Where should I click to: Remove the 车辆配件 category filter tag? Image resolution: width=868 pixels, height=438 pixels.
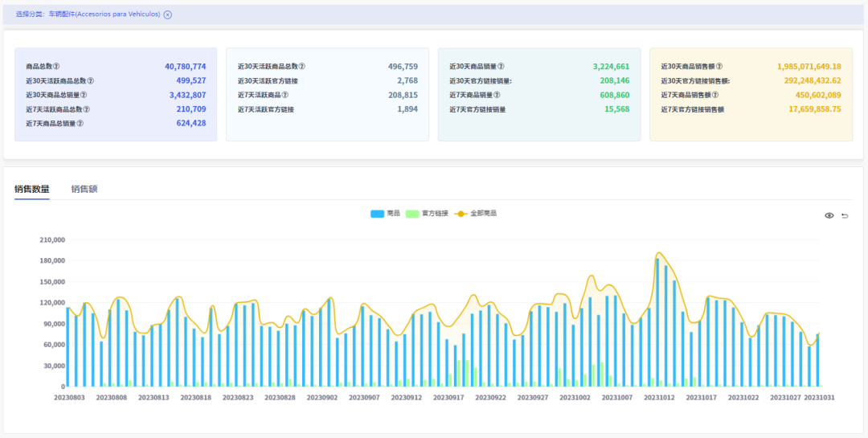[168, 15]
